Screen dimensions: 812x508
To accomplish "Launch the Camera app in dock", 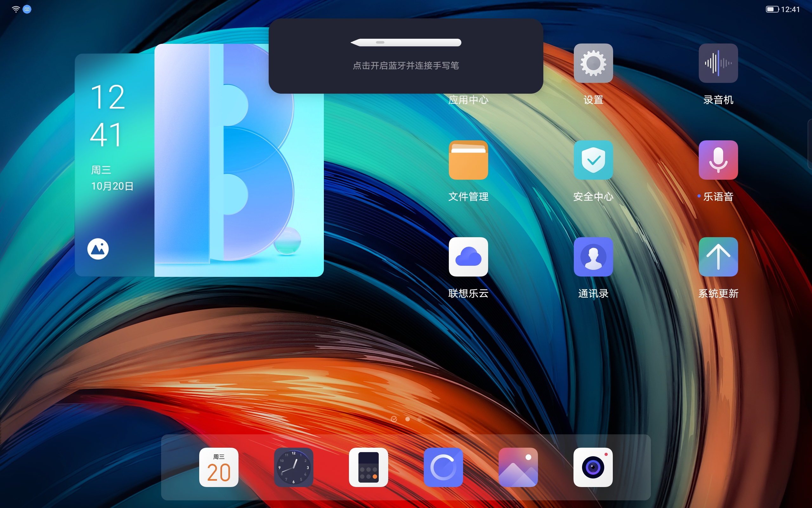I will (x=593, y=467).
